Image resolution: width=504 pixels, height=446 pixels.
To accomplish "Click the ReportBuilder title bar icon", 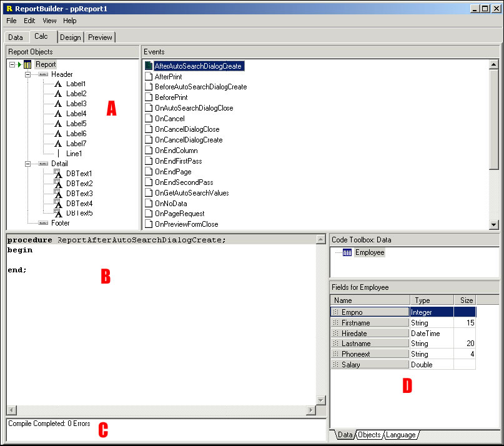I will point(9,9).
